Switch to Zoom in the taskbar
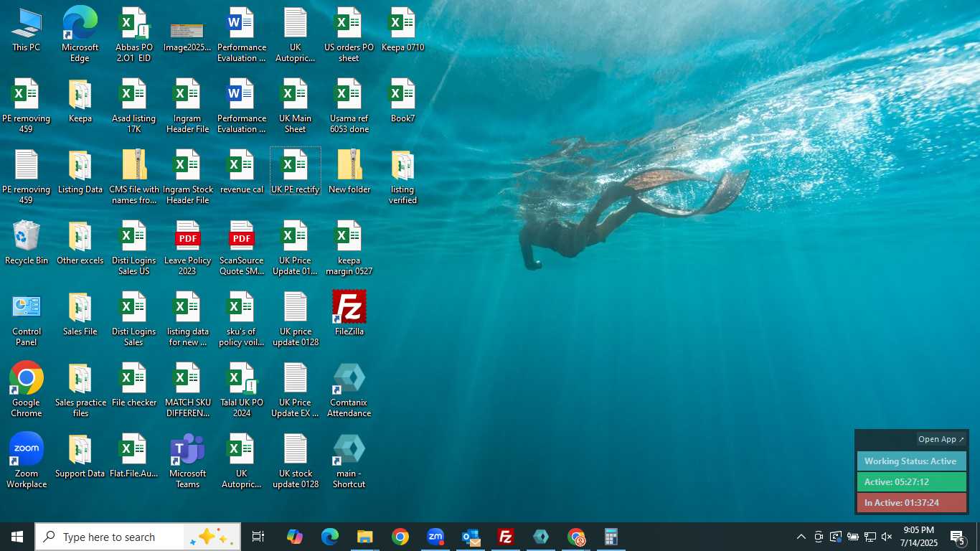The image size is (980, 551). [x=435, y=537]
